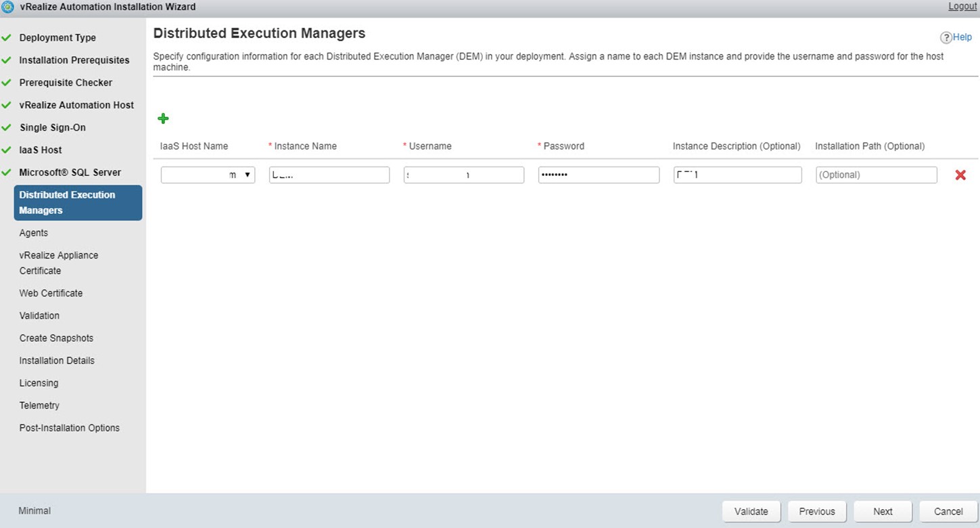The height and width of the screenshot is (528, 980).
Task: Cancel the installation wizard
Action: 948,511
